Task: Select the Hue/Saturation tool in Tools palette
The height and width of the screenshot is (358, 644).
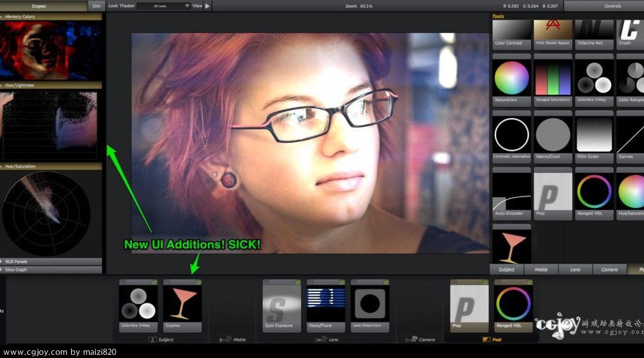Action: [x=630, y=193]
